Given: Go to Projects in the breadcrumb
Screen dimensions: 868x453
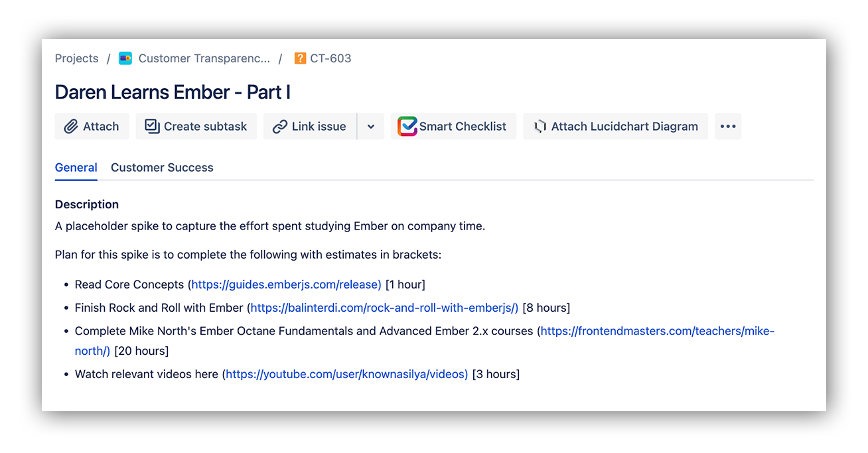Looking at the screenshot, I should [77, 58].
